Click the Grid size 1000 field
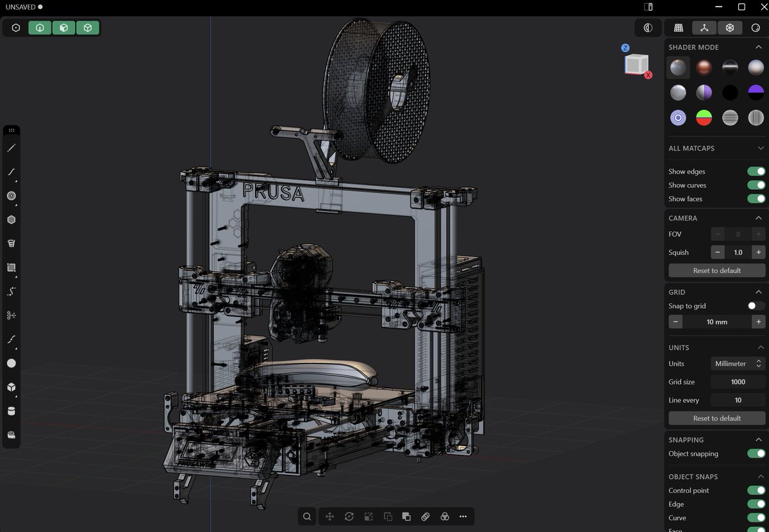 [738, 382]
